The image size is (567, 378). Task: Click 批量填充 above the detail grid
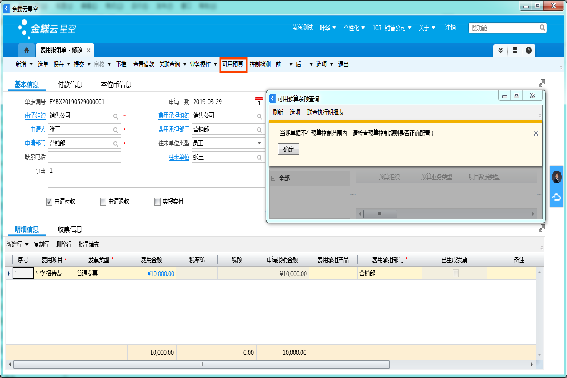[x=89, y=245]
